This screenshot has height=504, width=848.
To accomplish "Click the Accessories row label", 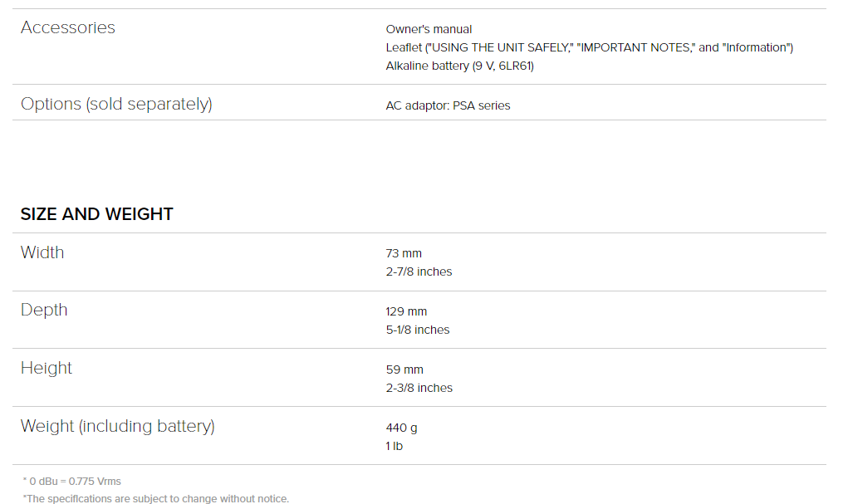I will [67, 27].
